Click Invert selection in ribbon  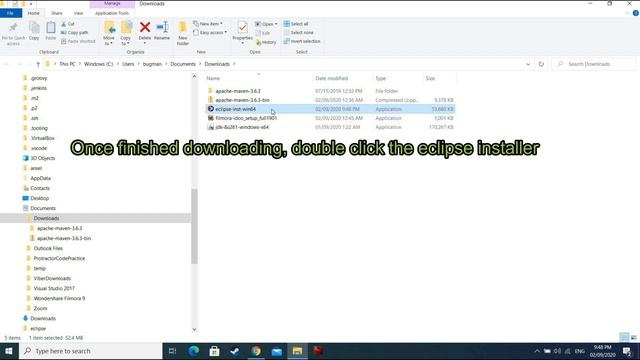pyautogui.click(x=302, y=41)
